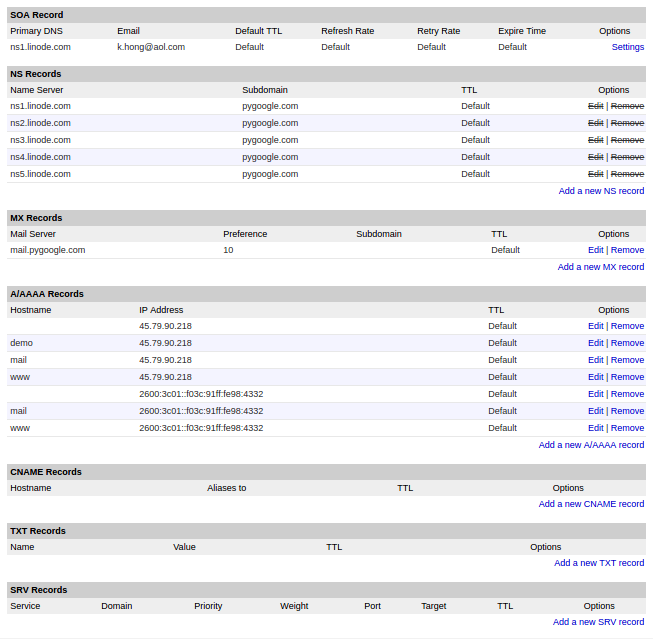The width and height of the screenshot is (653, 639).
Task: Click strikethrough Remove for ns5.linode.com
Action: [627, 174]
